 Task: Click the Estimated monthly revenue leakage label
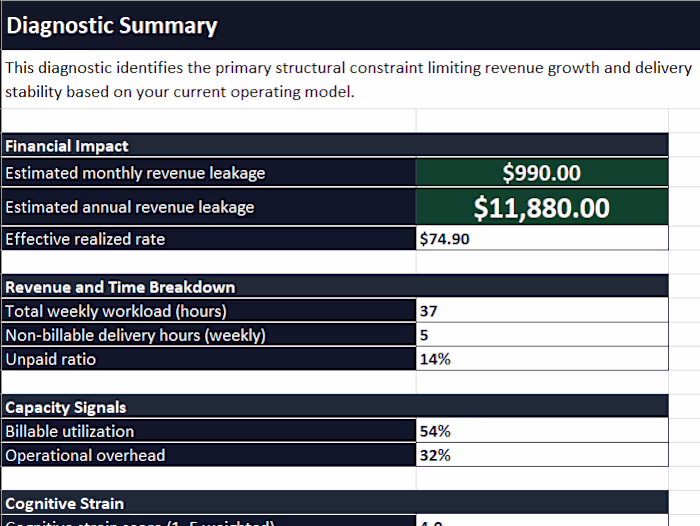pyautogui.click(x=135, y=173)
